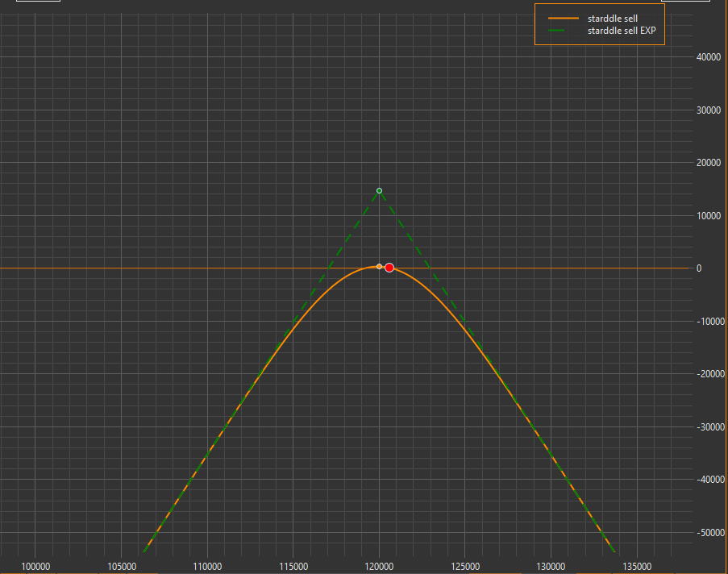Select the red current-price marker on the curve

[389, 268]
